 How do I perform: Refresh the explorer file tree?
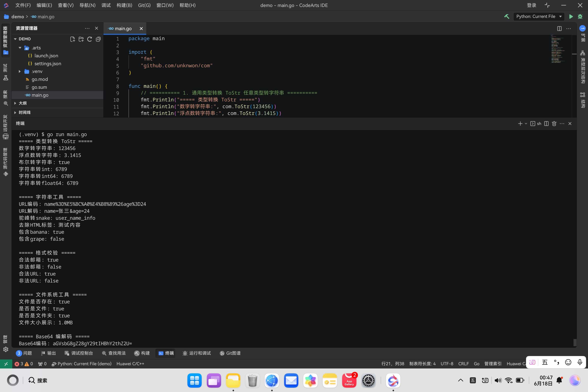pos(90,39)
